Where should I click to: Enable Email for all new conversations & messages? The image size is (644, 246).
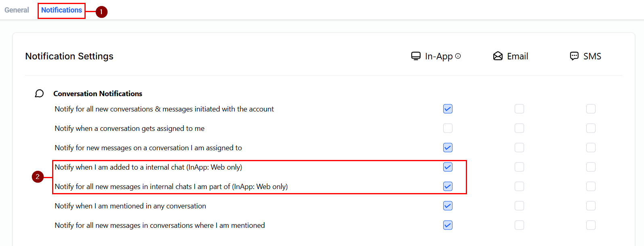click(x=519, y=109)
